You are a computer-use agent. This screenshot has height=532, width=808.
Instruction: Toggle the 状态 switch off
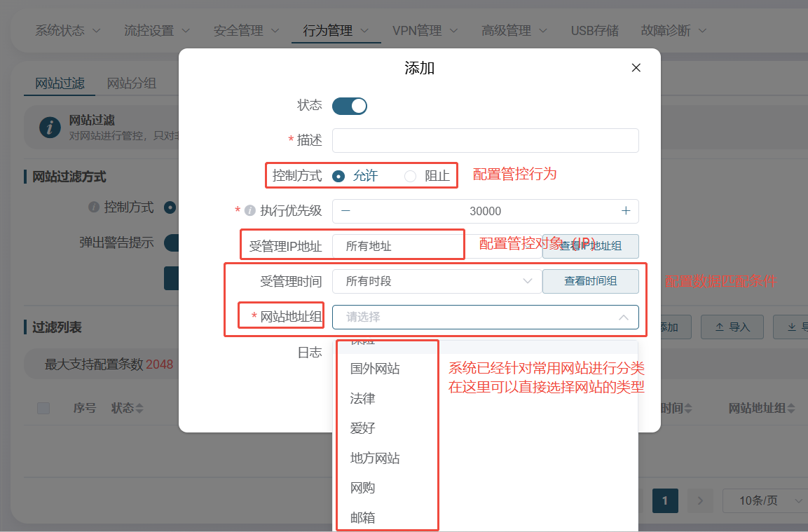click(349, 106)
